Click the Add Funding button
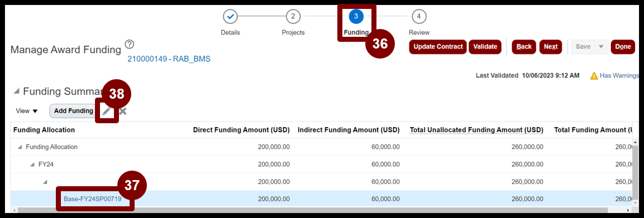This screenshot has width=644, height=218. point(74,110)
